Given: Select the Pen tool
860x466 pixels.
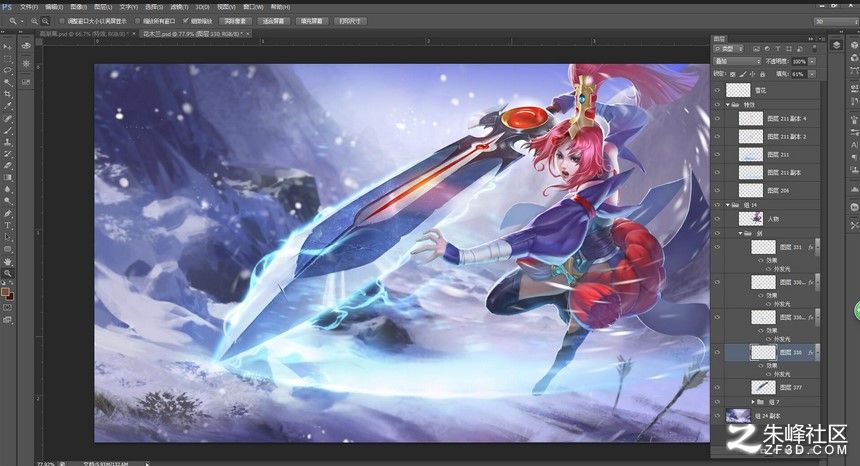Looking at the screenshot, I should tap(8, 213).
